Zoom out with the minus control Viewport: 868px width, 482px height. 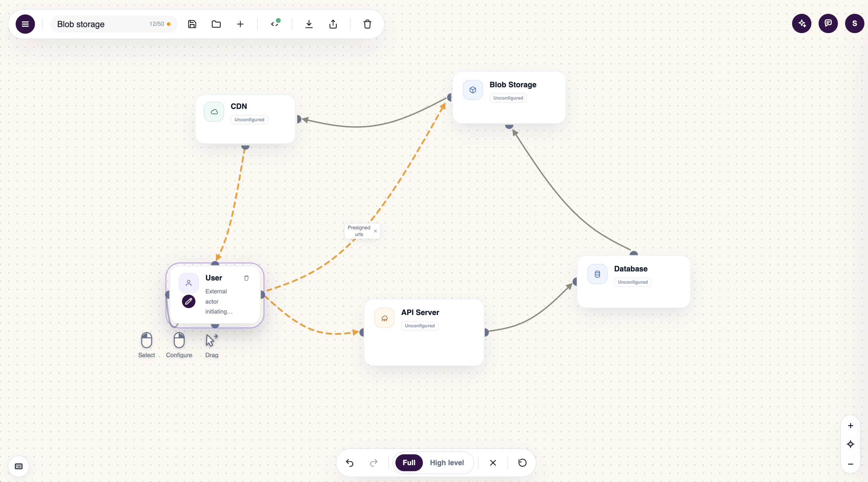tap(851, 464)
